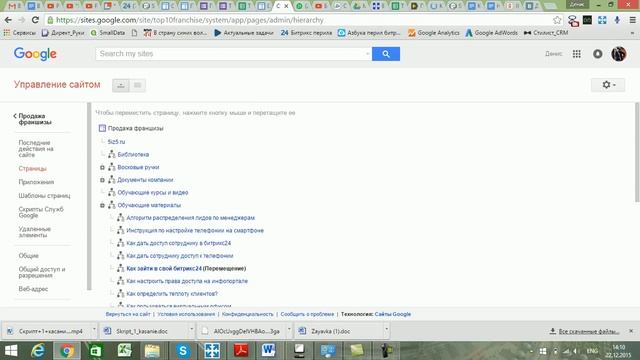Click Сообщить о проблеме footer link
640x360 pixels.
click(x=307, y=314)
